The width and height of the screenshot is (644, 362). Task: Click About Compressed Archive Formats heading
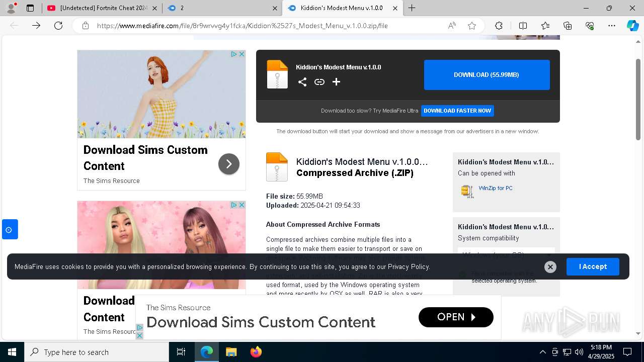pos(323,225)
